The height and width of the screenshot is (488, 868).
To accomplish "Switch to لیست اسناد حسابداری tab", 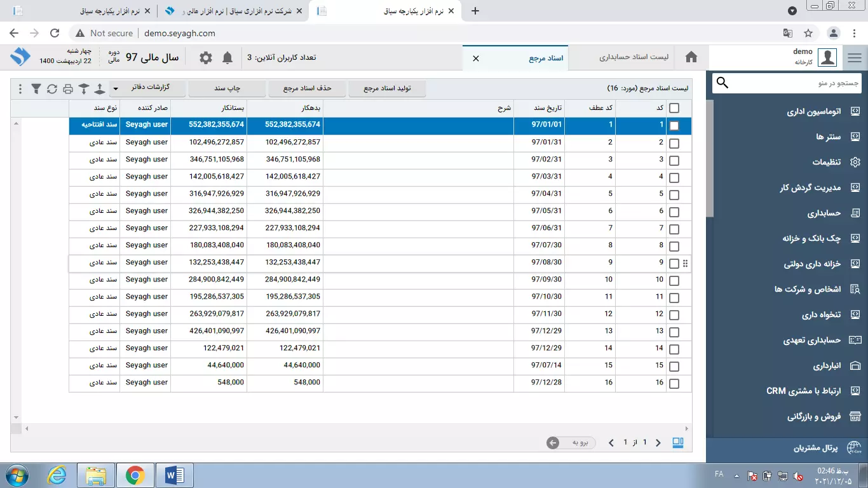I will [x=634, y=58].
